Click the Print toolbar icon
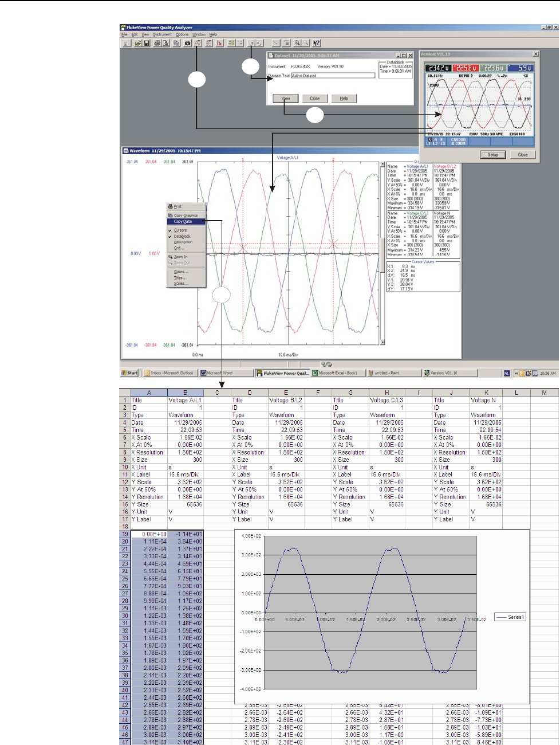560x745 pixels. [x=157, y=43]
